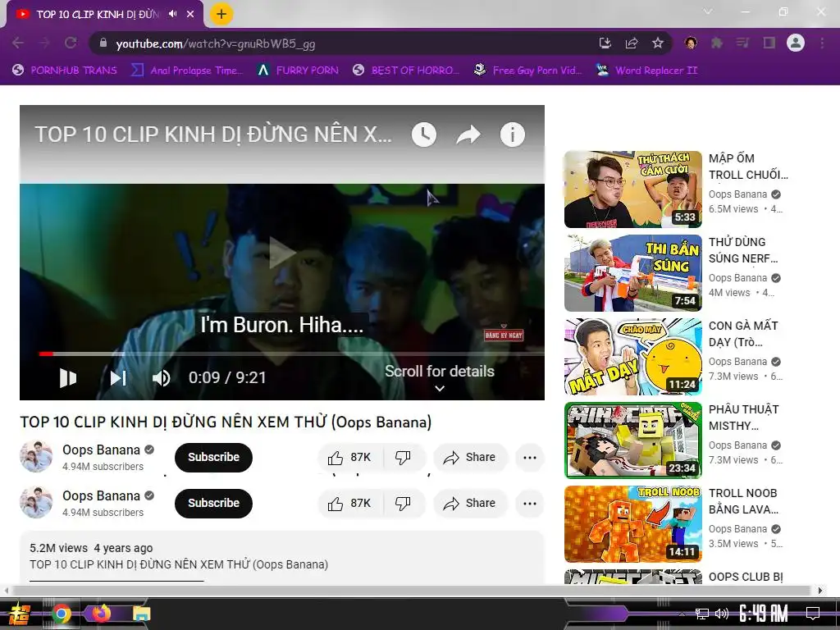Open THỬ DÙNG SÚNG NERF video title

click(742, 250)
